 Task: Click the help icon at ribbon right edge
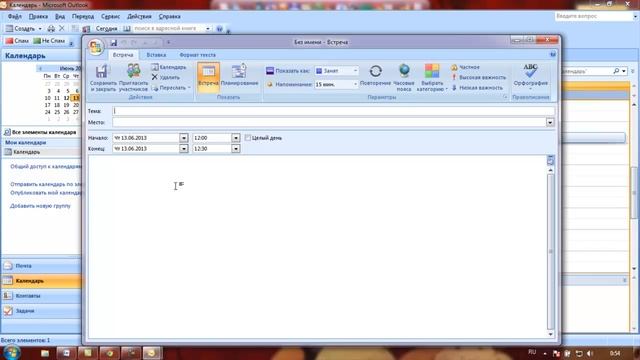coord(553,54)
